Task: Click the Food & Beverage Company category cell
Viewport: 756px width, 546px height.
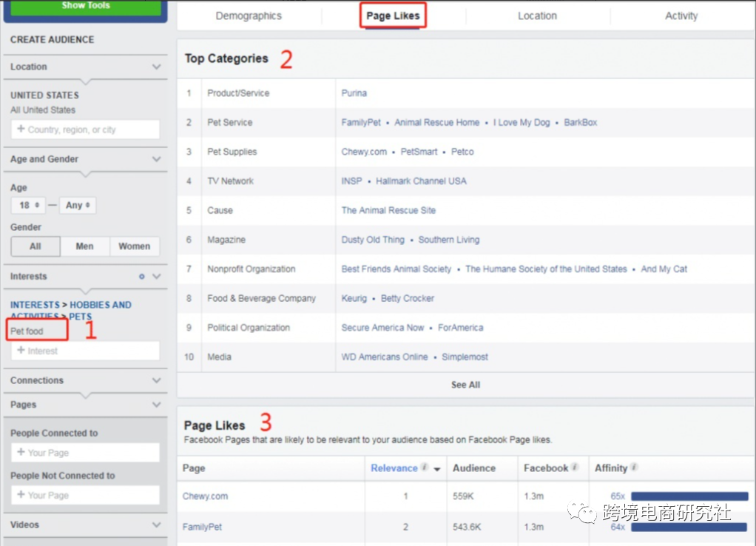Action: (261, 299)
